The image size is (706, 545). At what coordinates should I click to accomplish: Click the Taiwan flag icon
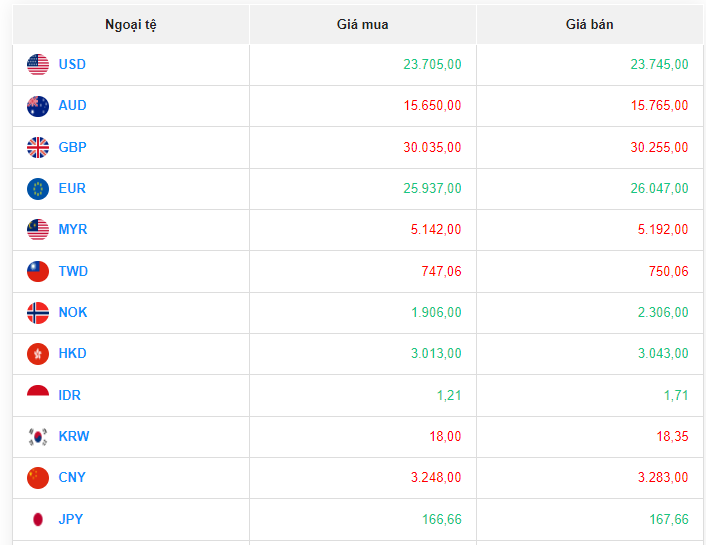pyautogui.click(x=38, y=271)
